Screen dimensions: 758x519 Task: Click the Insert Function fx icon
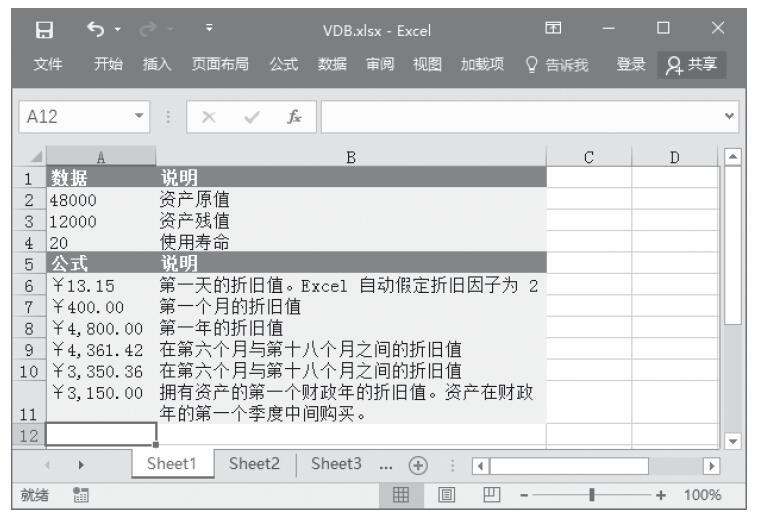click(x=293, y=116)
